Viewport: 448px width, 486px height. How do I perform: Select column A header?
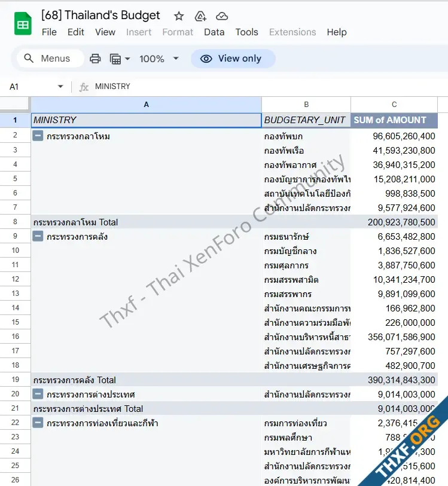tap(146, 105)
